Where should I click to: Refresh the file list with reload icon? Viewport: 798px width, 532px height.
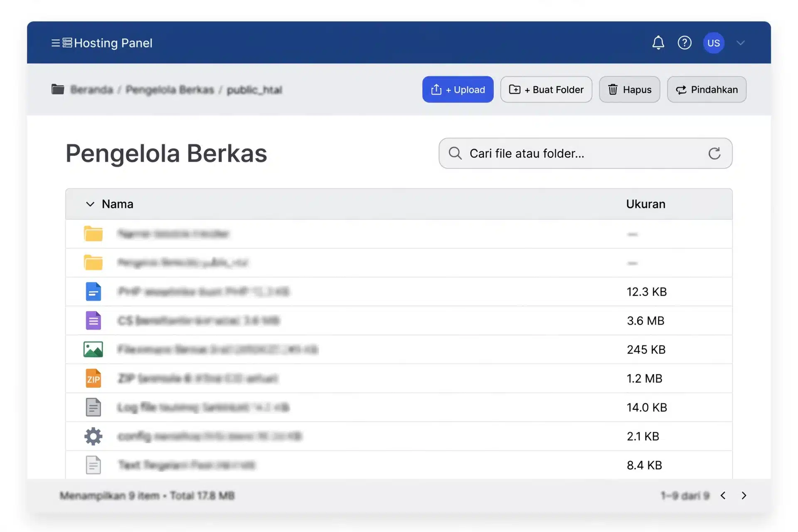coord(714,153)
